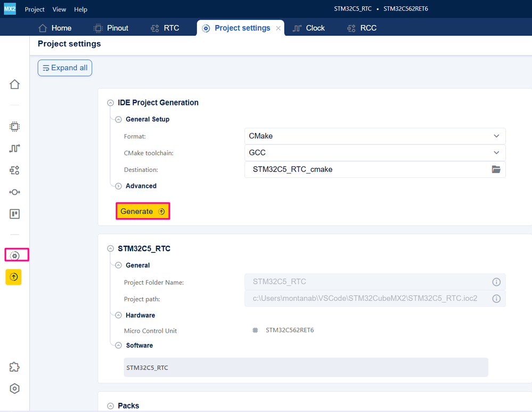Show info for Project Folder Name
532x412 pixels.
coord(496,282)
